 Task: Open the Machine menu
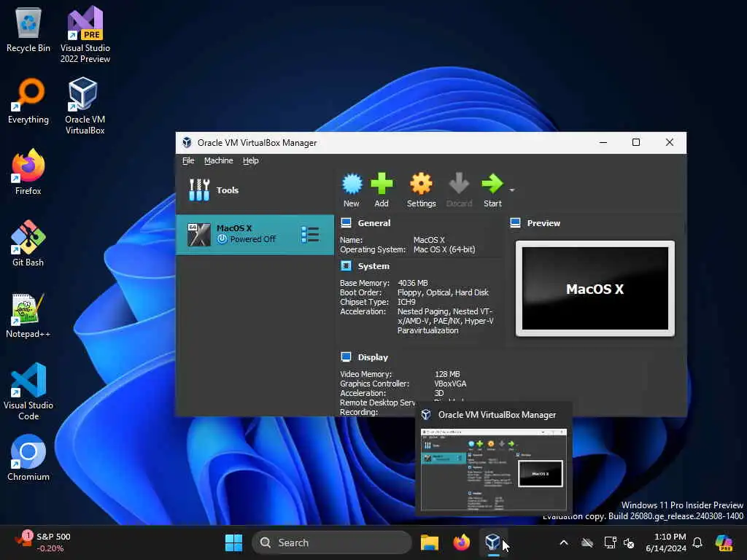[219, 160]
